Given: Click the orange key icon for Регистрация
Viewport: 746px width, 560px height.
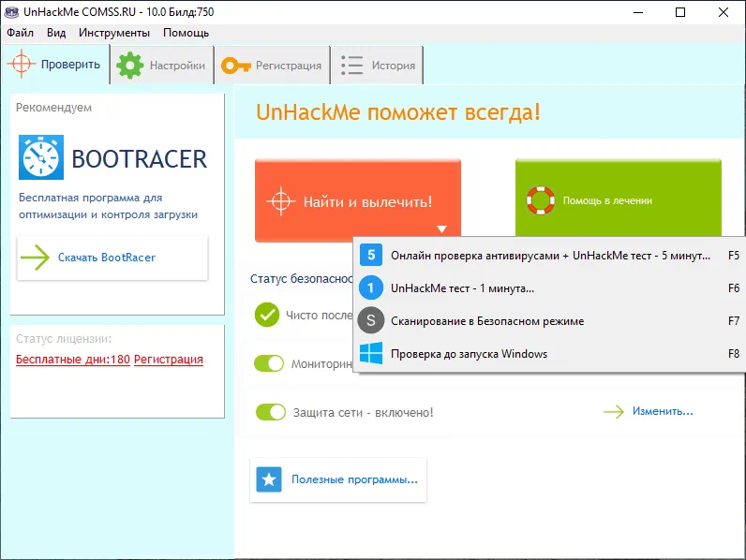Looking at the screenshot, I should click(235, 66).
